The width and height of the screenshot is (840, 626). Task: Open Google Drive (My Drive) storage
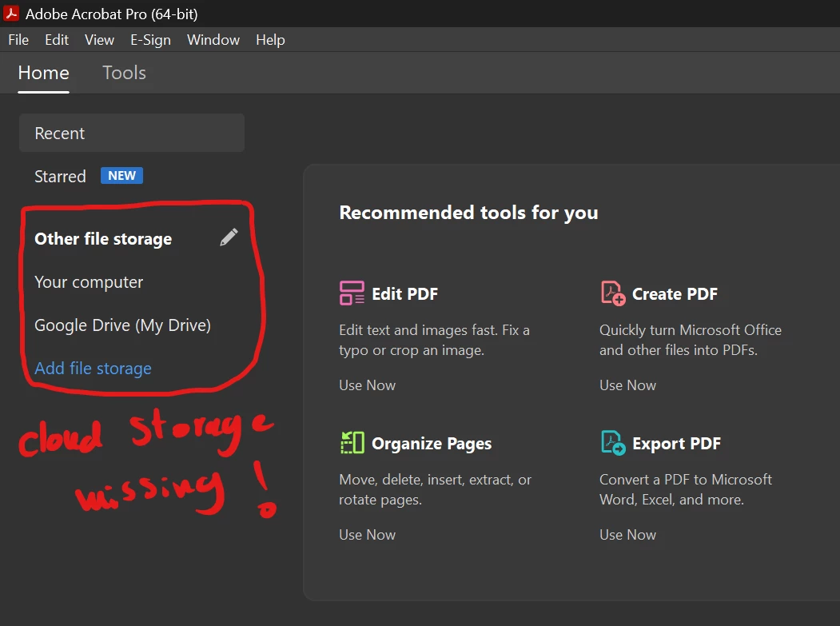[x=122, y=325]
